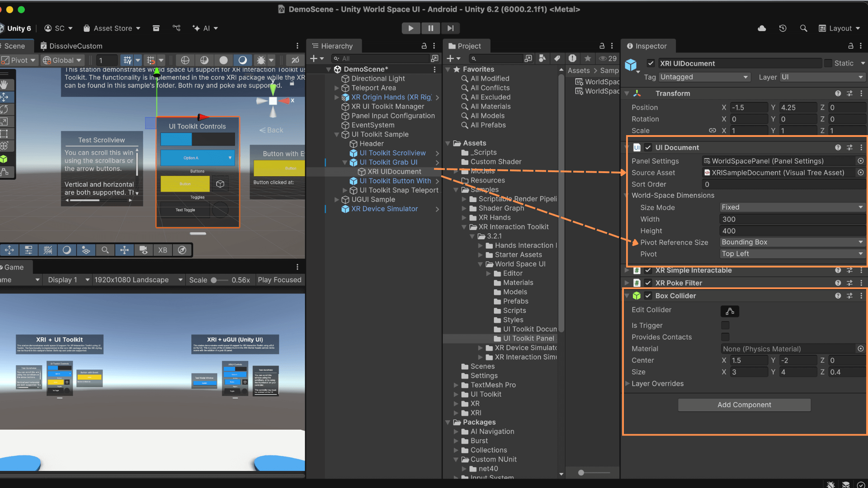
Task: Open Pivot Reference Size Bounding Box dropdown
Action: 792,242
